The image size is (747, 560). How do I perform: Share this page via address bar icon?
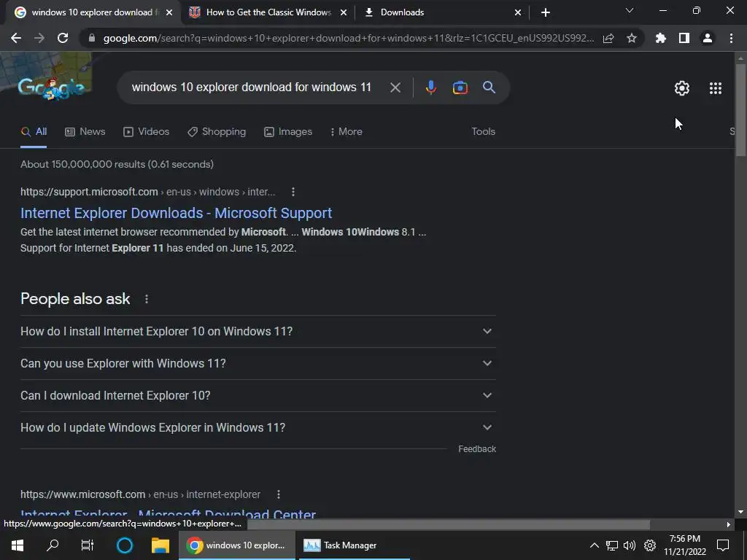pos(608,38)
